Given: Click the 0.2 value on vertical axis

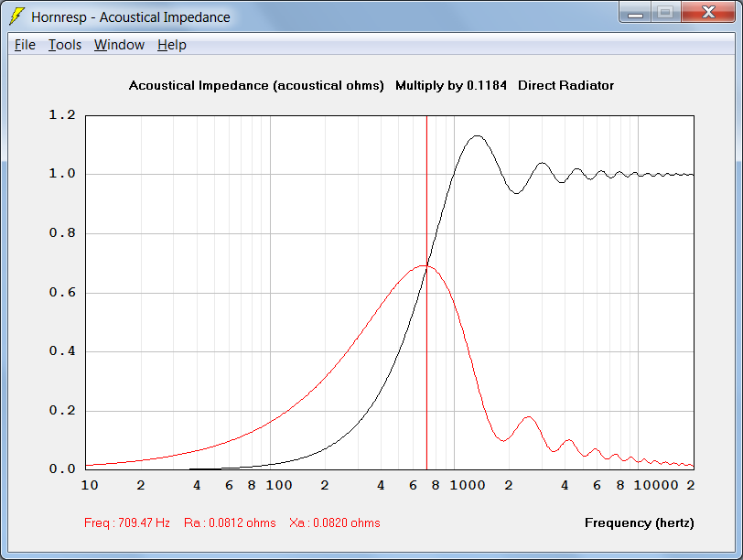Looking at the screenshot, I should pos(62,410).
